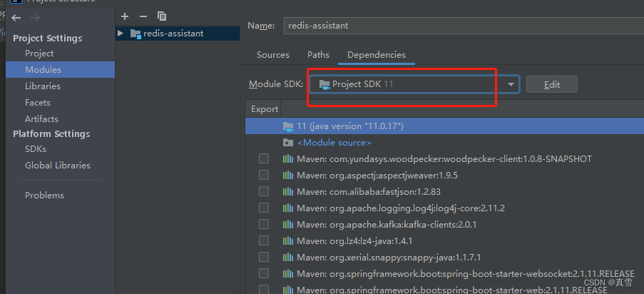644x294 pixels.
Task: Open Global Libraries settings
Action: point(58,166)
